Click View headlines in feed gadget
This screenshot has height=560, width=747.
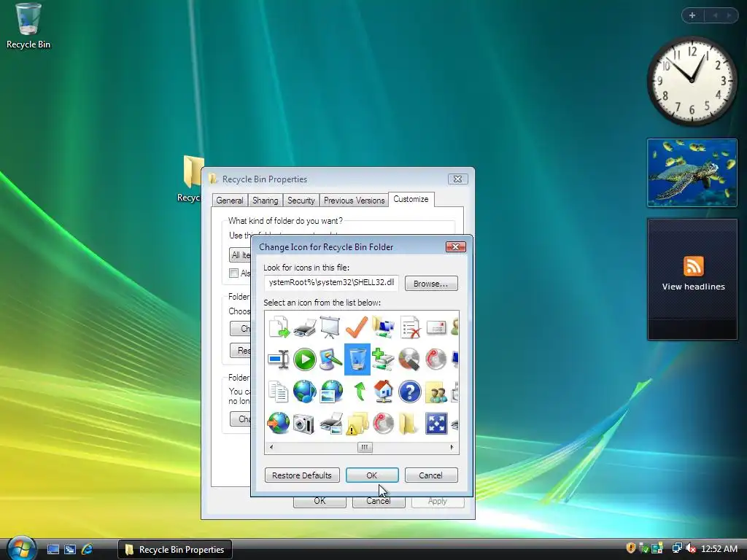coord(693,287)
